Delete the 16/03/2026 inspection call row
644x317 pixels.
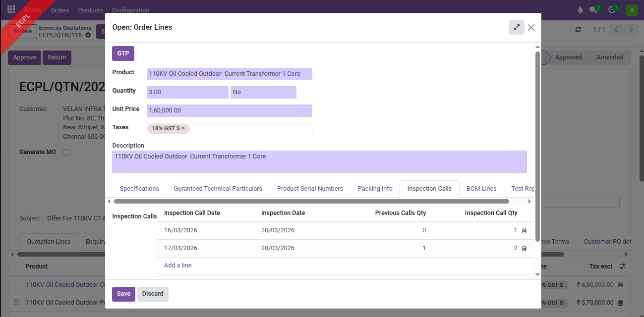point(524,231)
